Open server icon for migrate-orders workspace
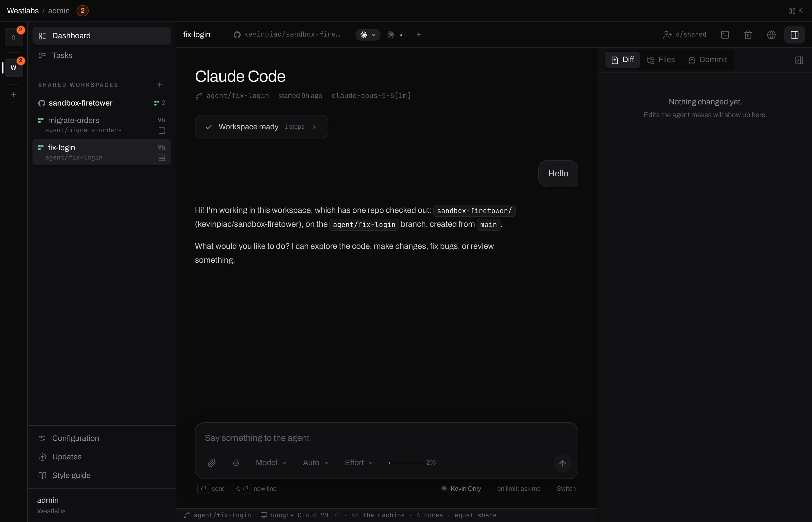The height and width of the screenshot is (522, 812). 162,130
